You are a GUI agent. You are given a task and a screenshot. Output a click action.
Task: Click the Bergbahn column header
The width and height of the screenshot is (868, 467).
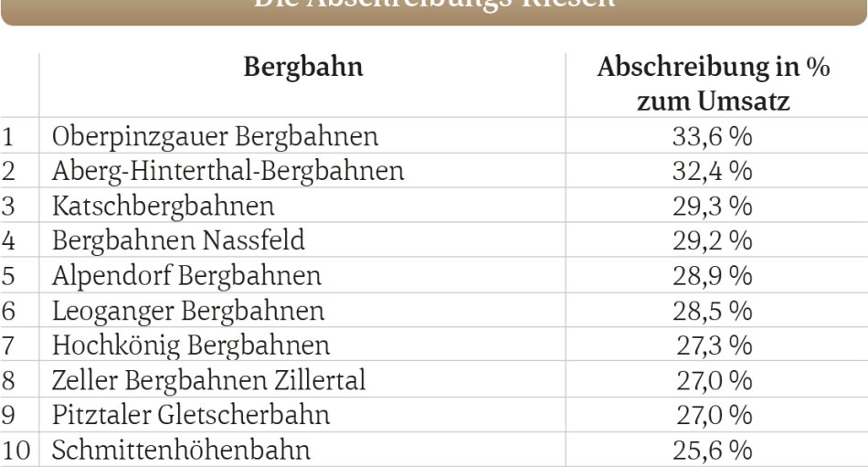(x=303, y=67)
